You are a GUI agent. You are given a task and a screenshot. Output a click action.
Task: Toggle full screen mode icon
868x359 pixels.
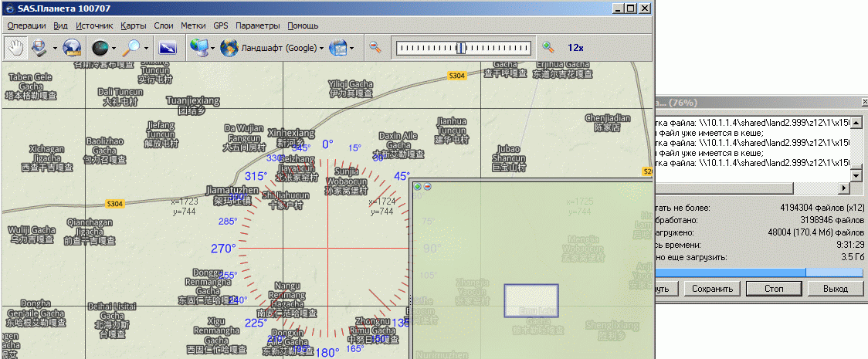(x=168, y=48)
